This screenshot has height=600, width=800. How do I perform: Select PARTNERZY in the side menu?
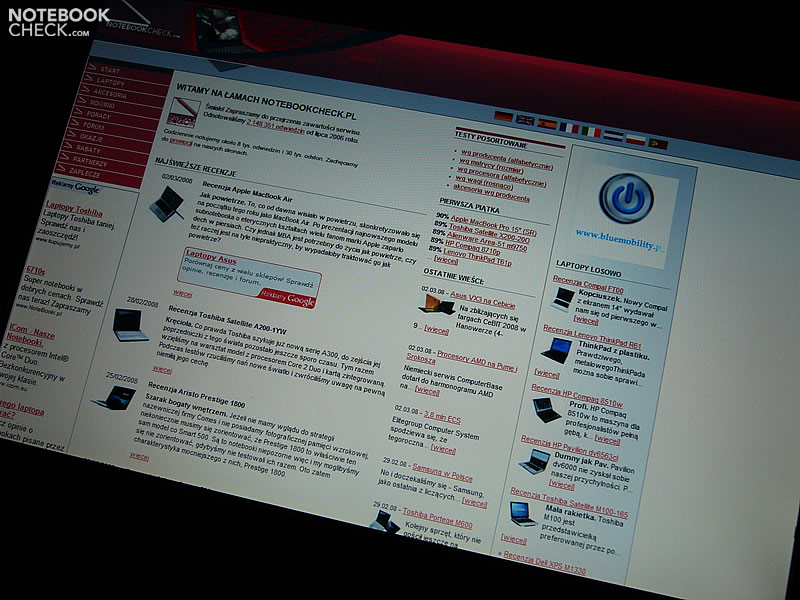pyautogui.click(x=90, y=162)
